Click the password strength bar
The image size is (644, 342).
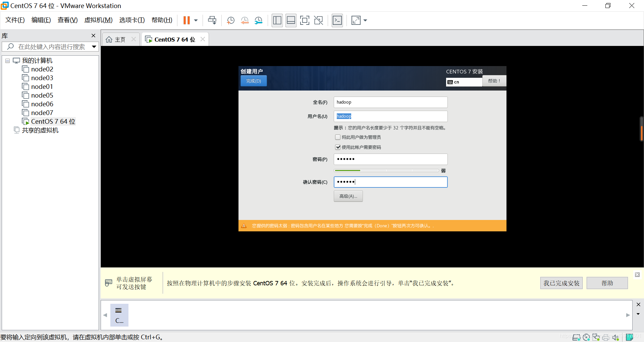386,171
